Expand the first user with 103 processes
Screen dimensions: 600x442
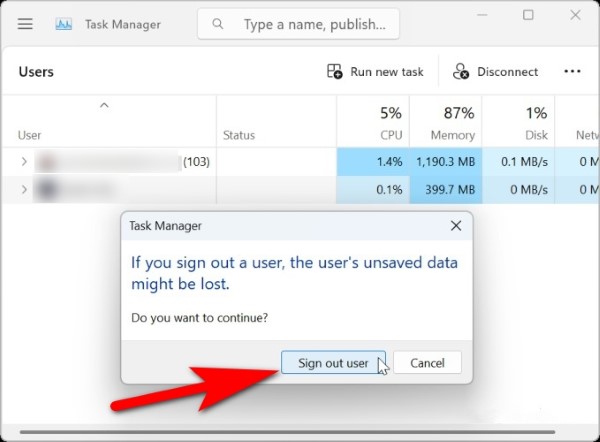[x=24, y=161]
